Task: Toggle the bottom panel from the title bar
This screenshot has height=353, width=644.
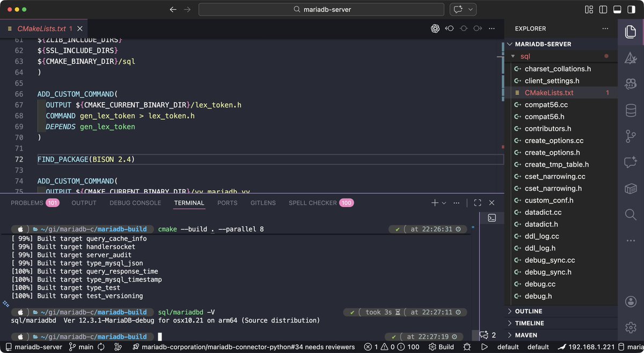Action: point(617,10)
